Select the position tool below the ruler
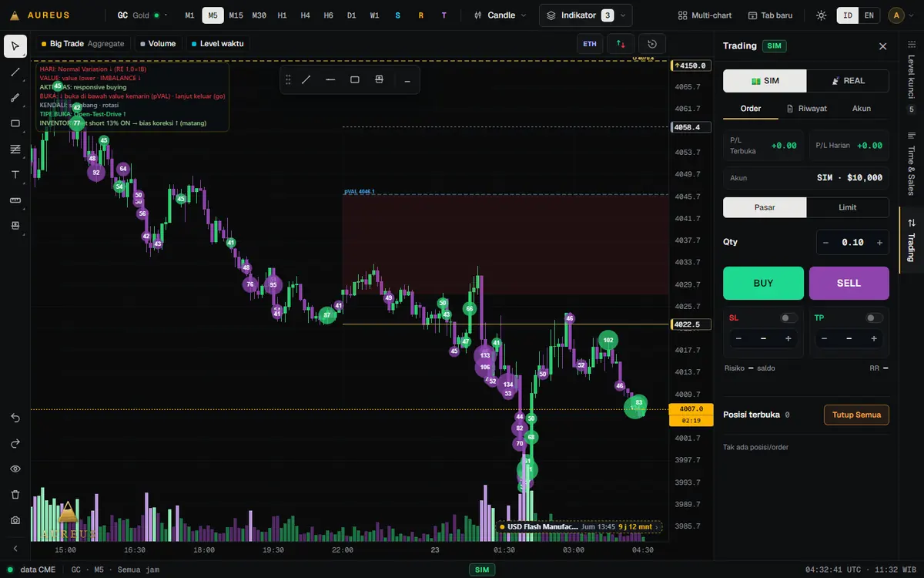This screenshot has height=578, width=924. coord(15,226)
